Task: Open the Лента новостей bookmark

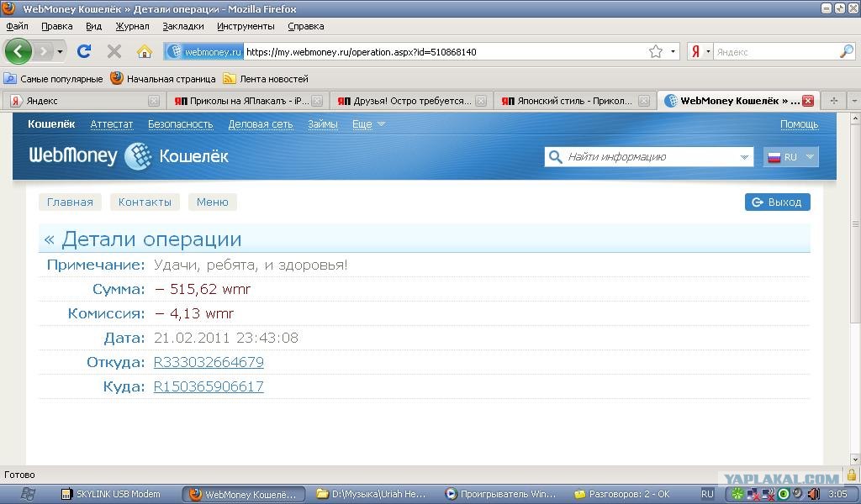Action: [266, 79]
